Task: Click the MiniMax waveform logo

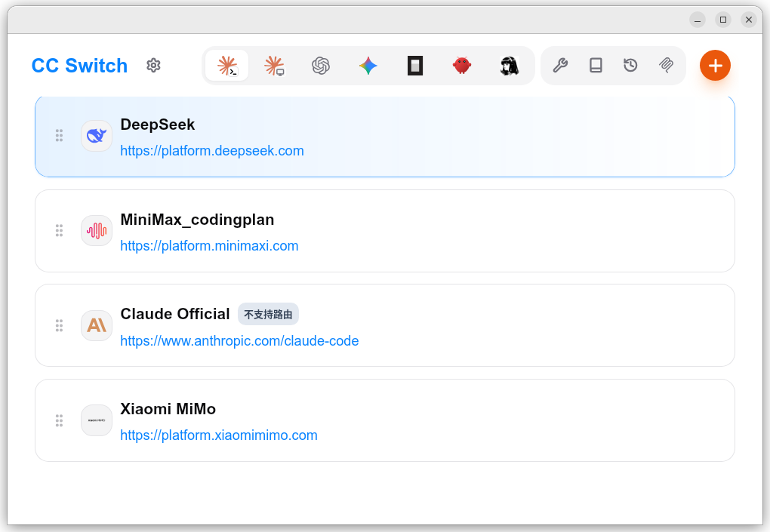Action: tap(97, 231)
